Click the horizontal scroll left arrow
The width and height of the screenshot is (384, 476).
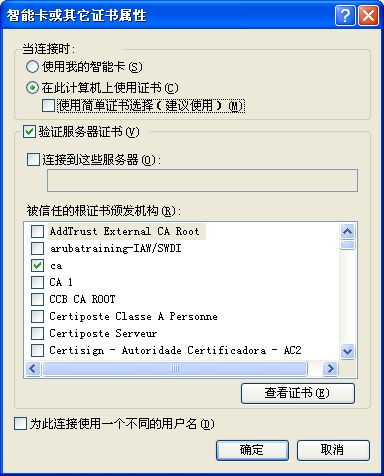(33, 368)
